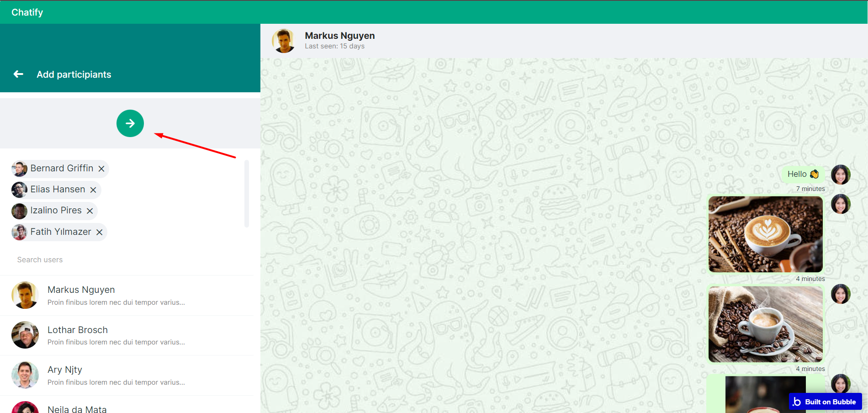Click the green next arrow button

(130, 123)
